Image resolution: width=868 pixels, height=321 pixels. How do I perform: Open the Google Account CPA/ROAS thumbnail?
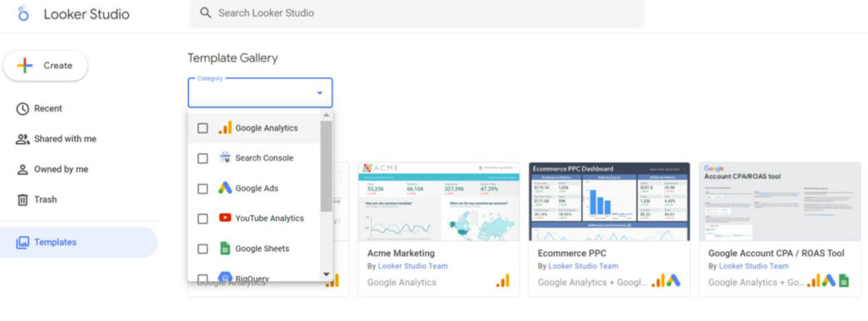(780, 202)
